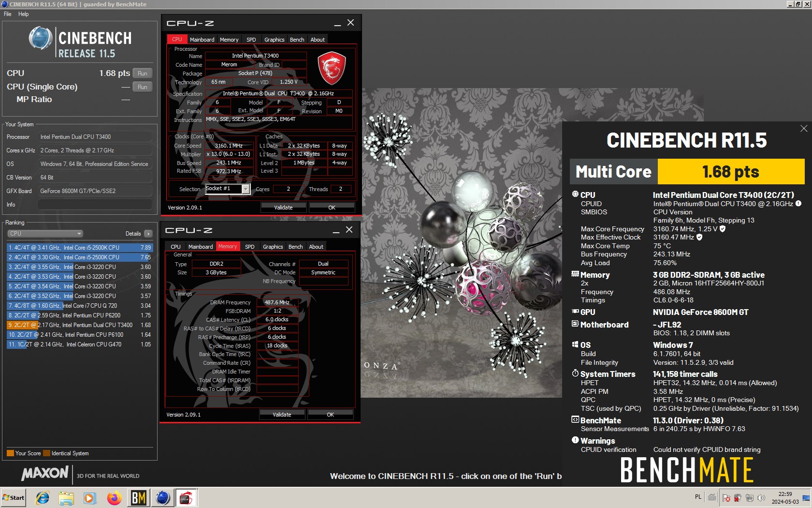
Task: Click the Action Center flag tray icon
Action: (726, 498)
